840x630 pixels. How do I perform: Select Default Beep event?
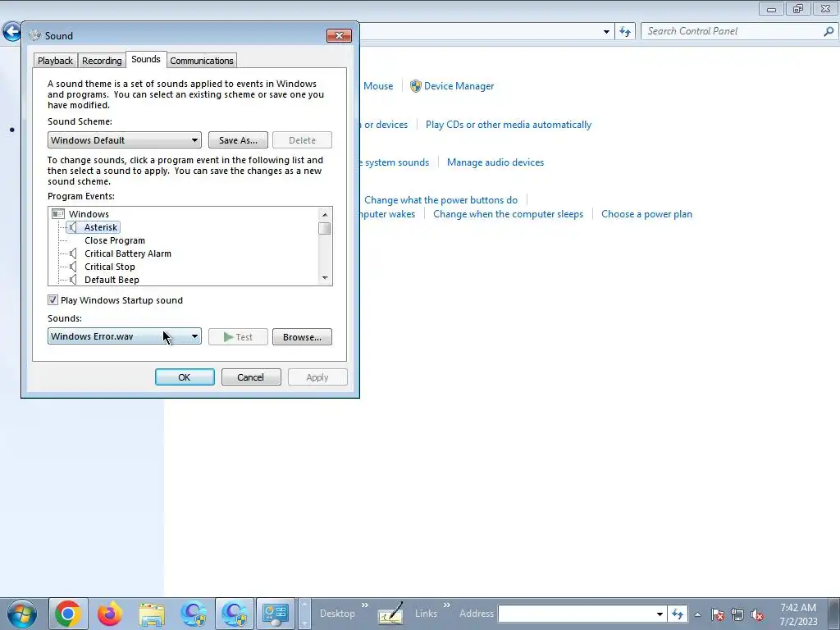pos(112,280)
